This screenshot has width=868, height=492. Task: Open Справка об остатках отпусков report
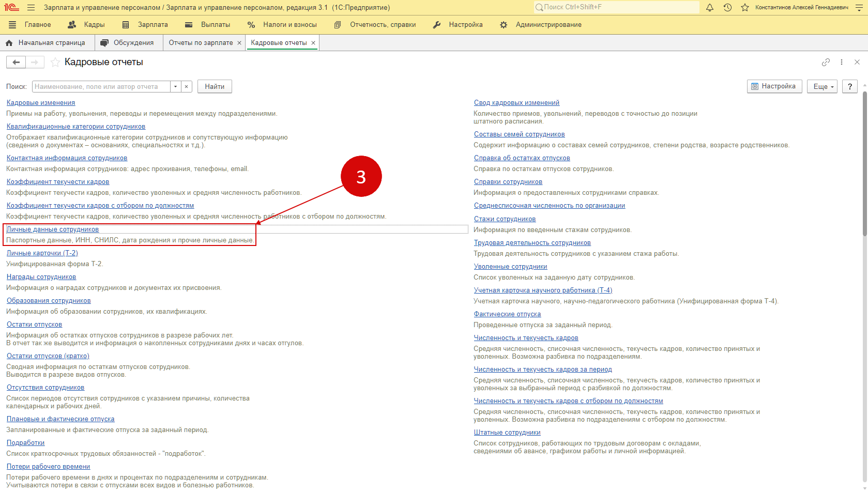(522, 158)
